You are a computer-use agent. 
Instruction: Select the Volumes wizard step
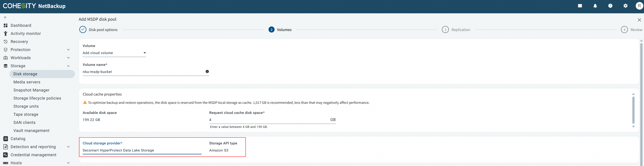point(280,30)
